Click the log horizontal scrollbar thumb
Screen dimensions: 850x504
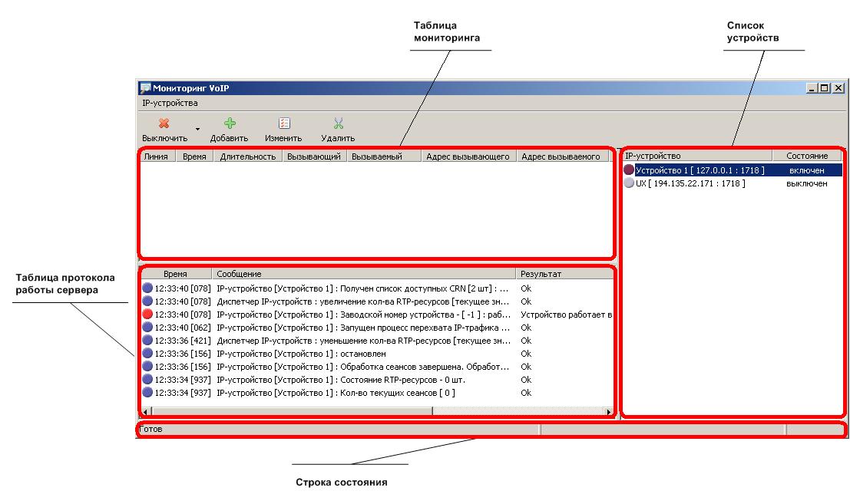click(292, 411)
